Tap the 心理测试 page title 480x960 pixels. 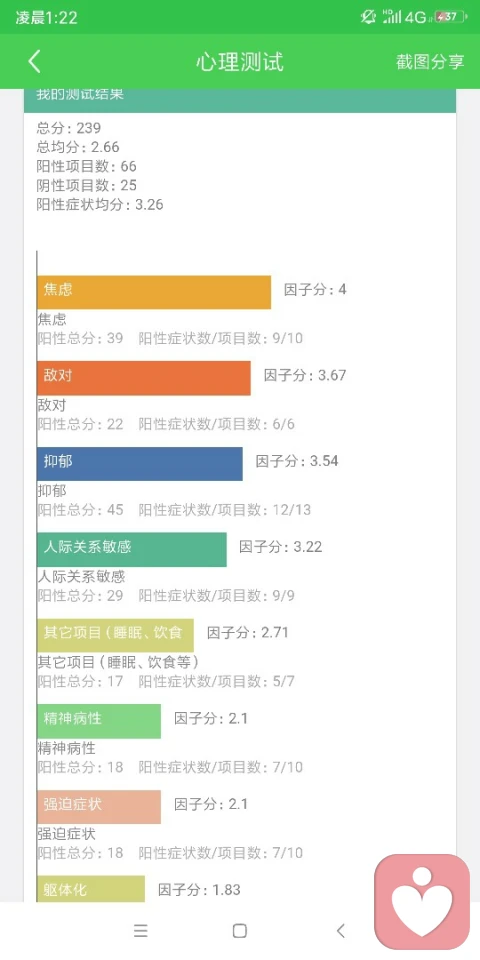pos(240,62)
